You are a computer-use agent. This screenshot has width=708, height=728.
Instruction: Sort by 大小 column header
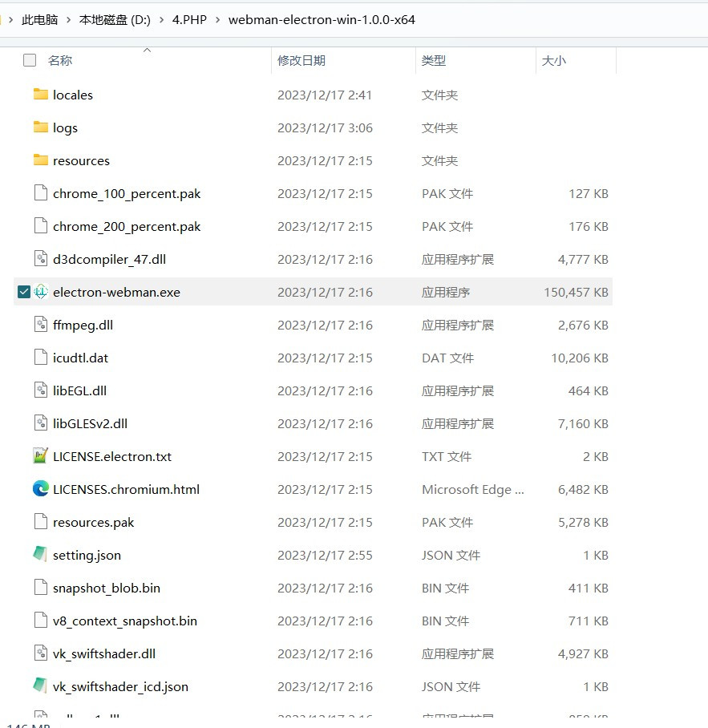point(554,60)
